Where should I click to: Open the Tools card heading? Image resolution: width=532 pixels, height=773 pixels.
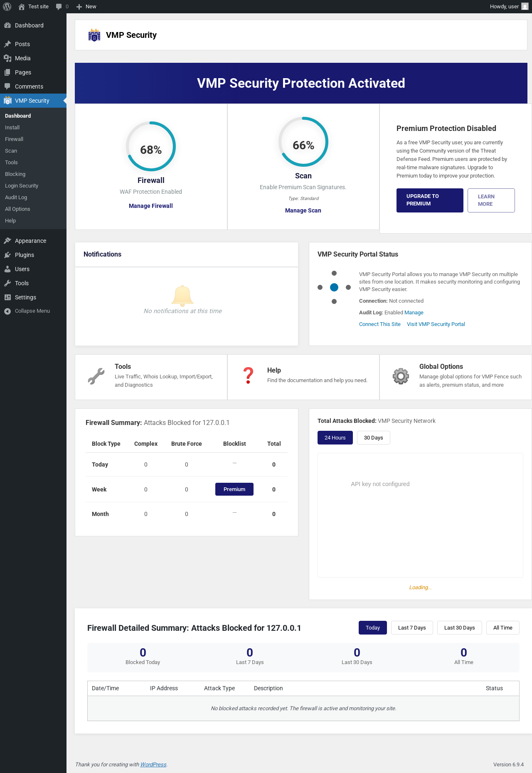pos(123,366)
